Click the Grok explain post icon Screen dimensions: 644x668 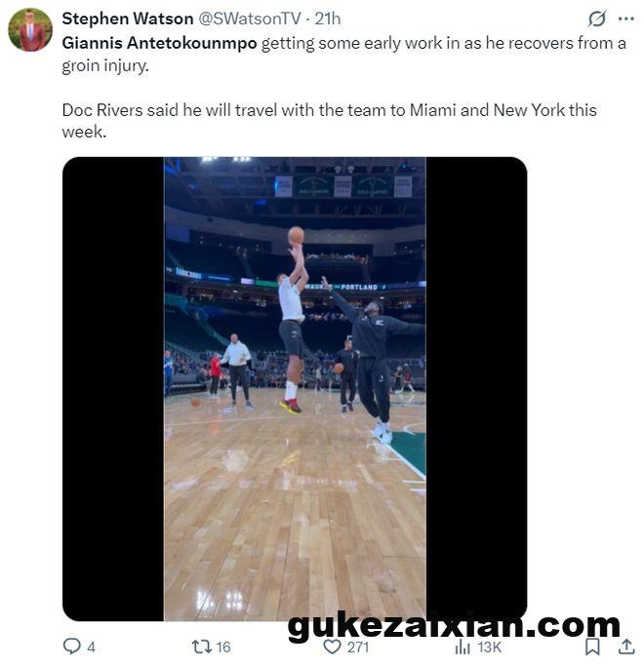point(597,19)
